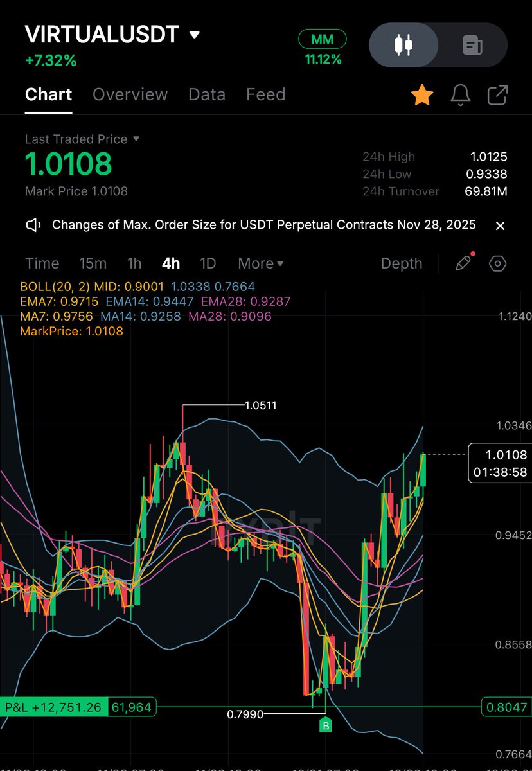The width and height of the screenshot is (532, 771).
Task: Open notifications with the bell icon
Action: point(460,94)
